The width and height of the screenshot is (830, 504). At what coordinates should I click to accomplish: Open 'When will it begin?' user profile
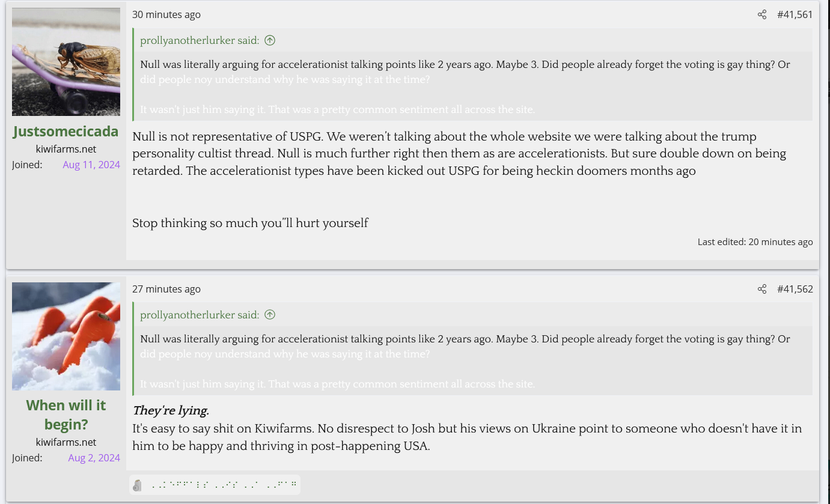coord(66,414)
